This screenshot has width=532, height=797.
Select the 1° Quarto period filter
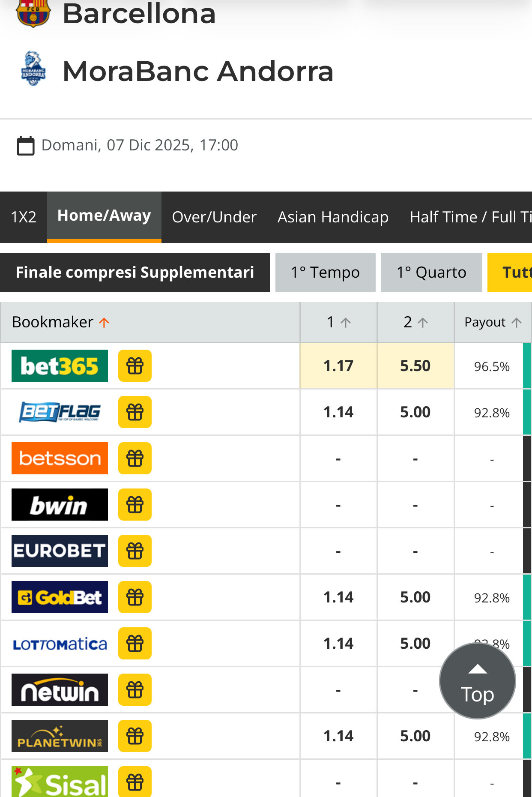[431, 273]
